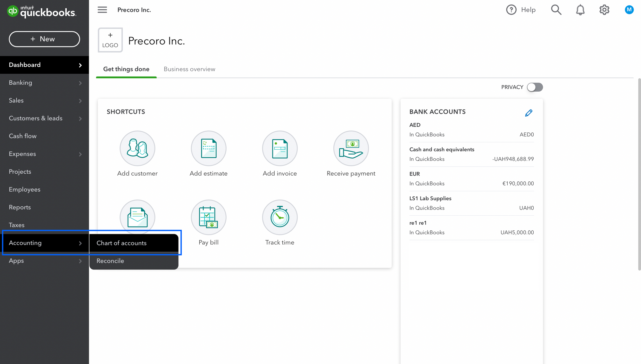Image resolution: width=641 pixels, height=364 pixels.
Task: Click the Edit bank accounts pencil icon
Action: [x=528, y=113]
